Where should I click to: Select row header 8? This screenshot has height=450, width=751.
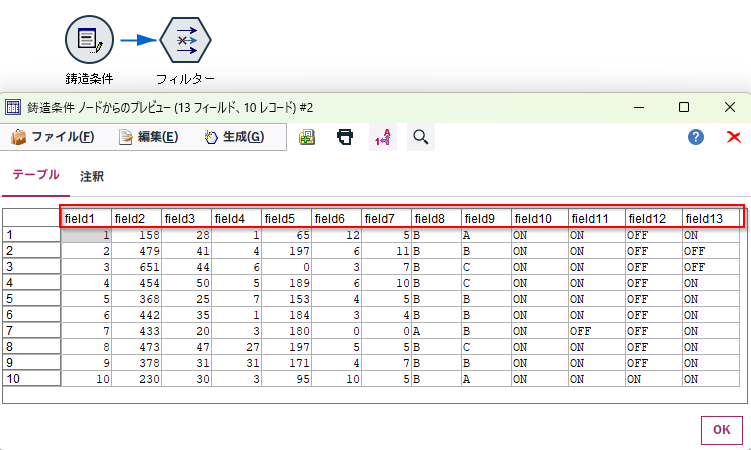(x=32, y=347)
